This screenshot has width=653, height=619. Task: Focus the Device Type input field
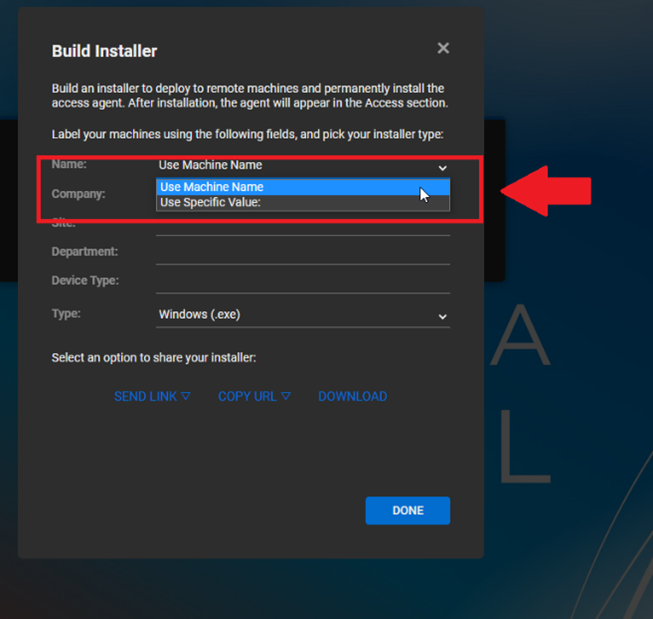(302, 282)
